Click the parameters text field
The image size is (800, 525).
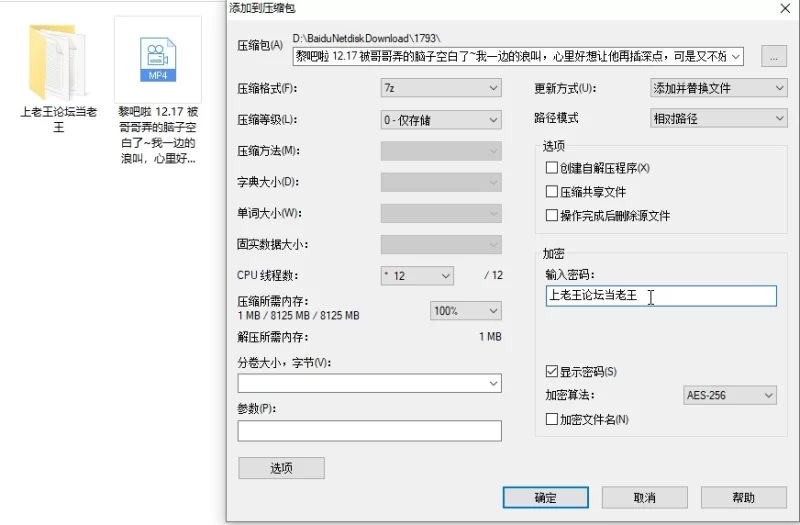point(369,431)
